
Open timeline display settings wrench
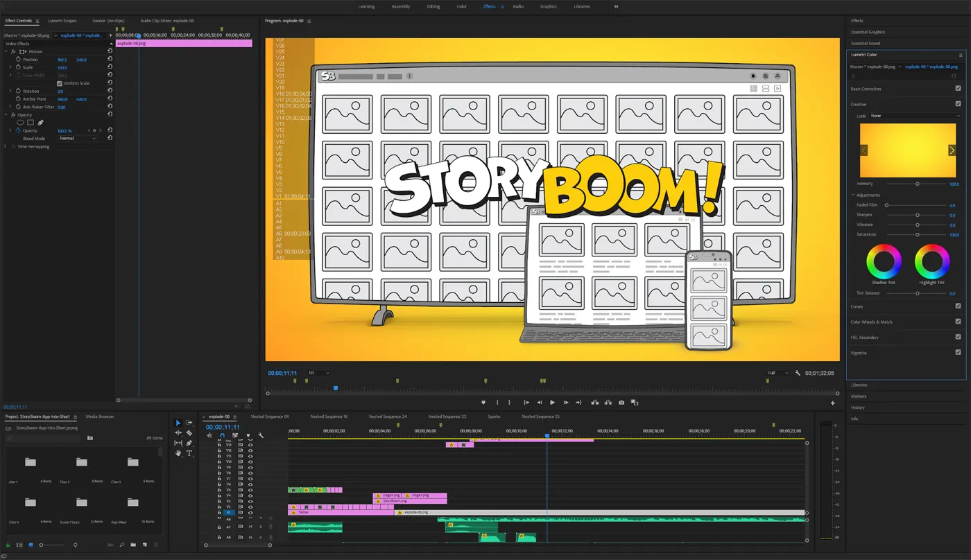click(261, 435)
